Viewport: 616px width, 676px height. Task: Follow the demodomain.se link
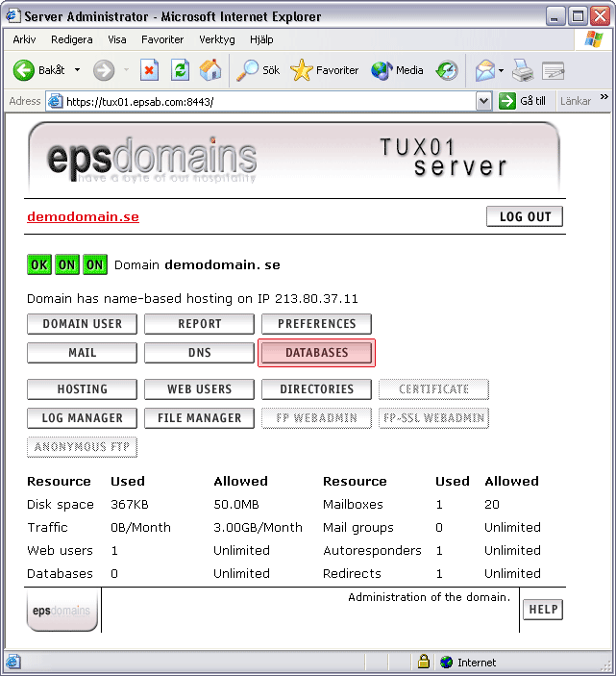pos(83,216)
